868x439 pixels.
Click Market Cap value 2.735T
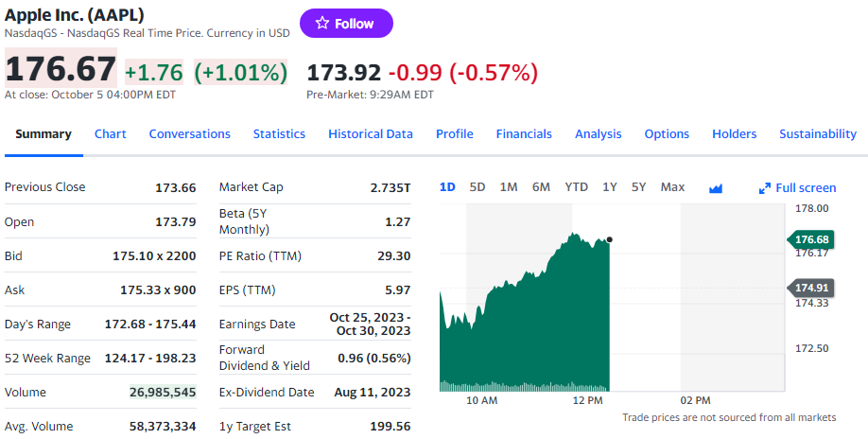coord(391,187)
